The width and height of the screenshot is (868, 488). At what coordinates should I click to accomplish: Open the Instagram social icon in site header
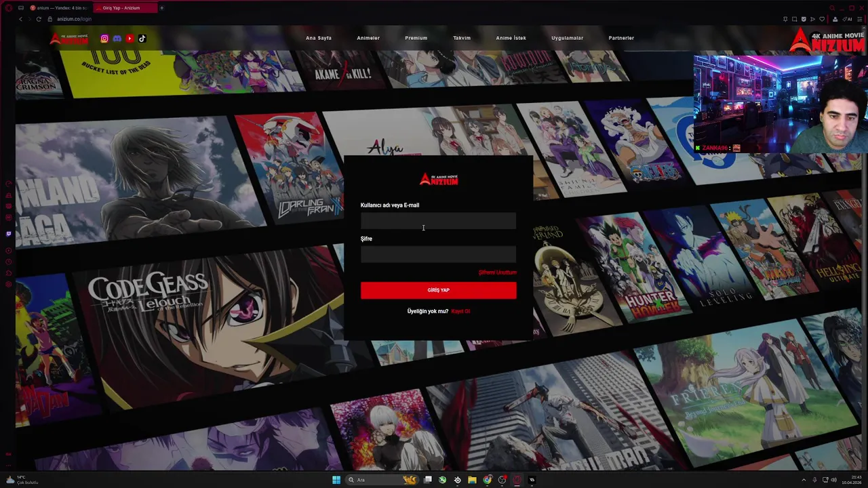[x=104, y=39]
